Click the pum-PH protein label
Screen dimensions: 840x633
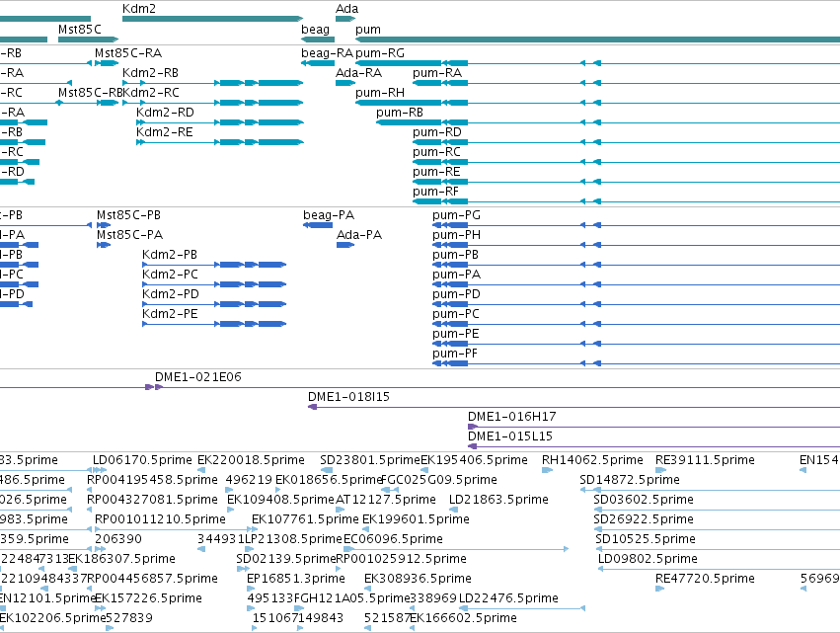pyautogui.click(x=456, y=235)
